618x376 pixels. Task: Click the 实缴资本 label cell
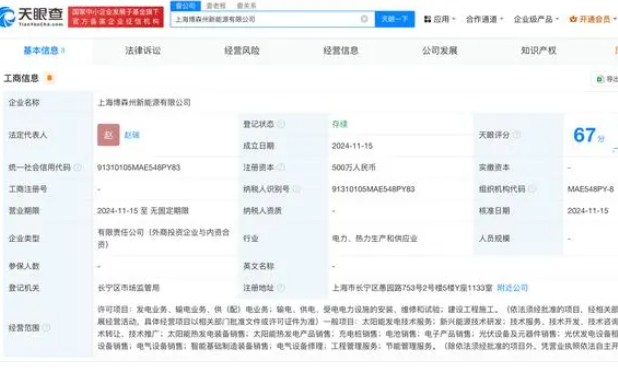point(494,168)
